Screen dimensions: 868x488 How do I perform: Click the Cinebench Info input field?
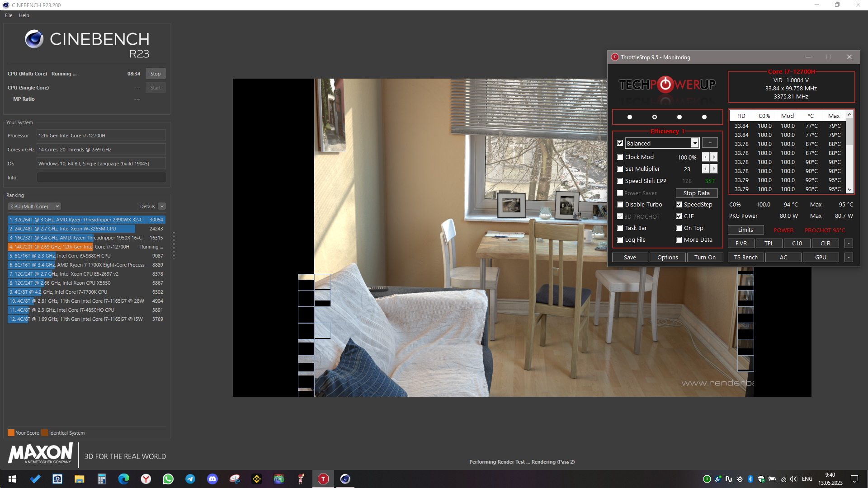[x=101, y=178]
